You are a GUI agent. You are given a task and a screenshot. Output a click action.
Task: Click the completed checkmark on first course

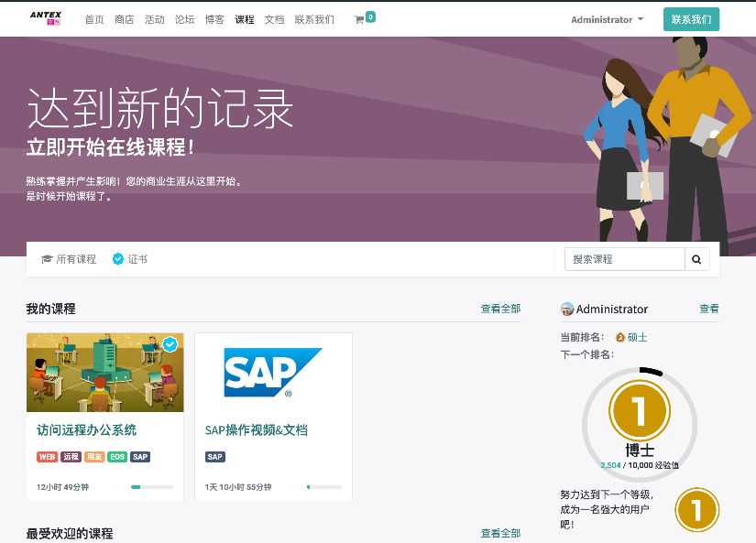(170, 344)
